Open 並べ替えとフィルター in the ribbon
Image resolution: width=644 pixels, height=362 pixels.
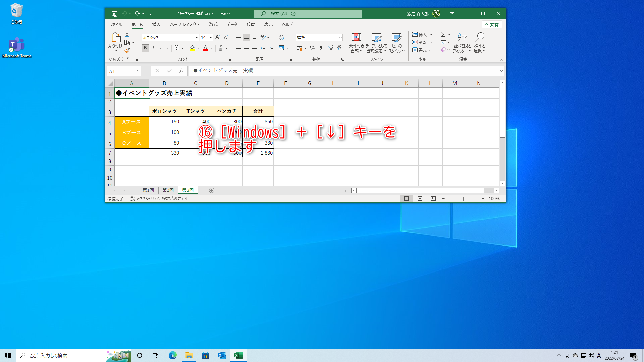[462, 42]
